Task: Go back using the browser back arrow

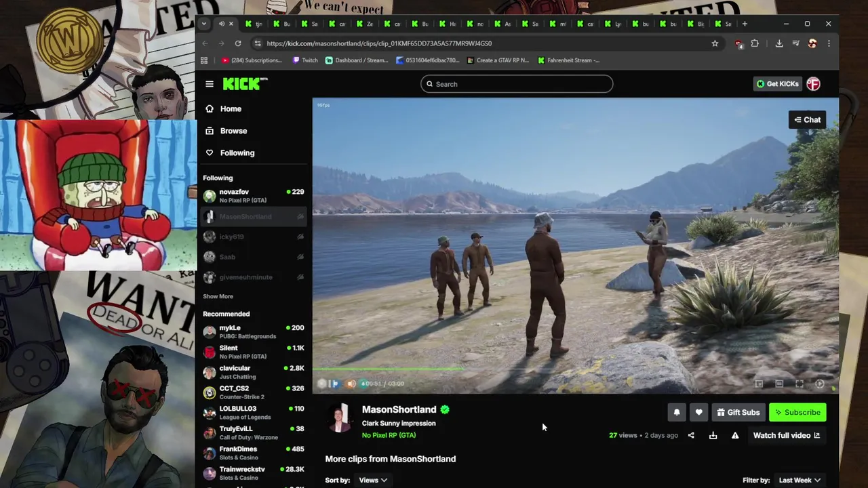Action: tap(205, 43)
